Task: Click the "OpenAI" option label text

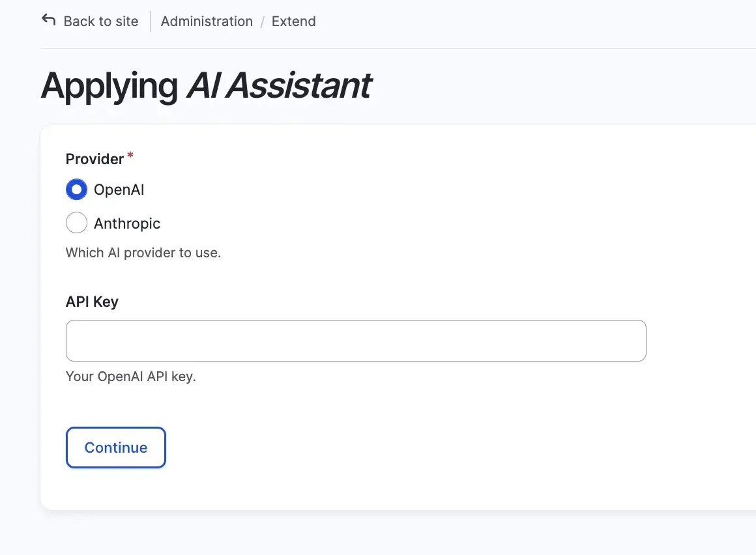Action: click(119, 190)
